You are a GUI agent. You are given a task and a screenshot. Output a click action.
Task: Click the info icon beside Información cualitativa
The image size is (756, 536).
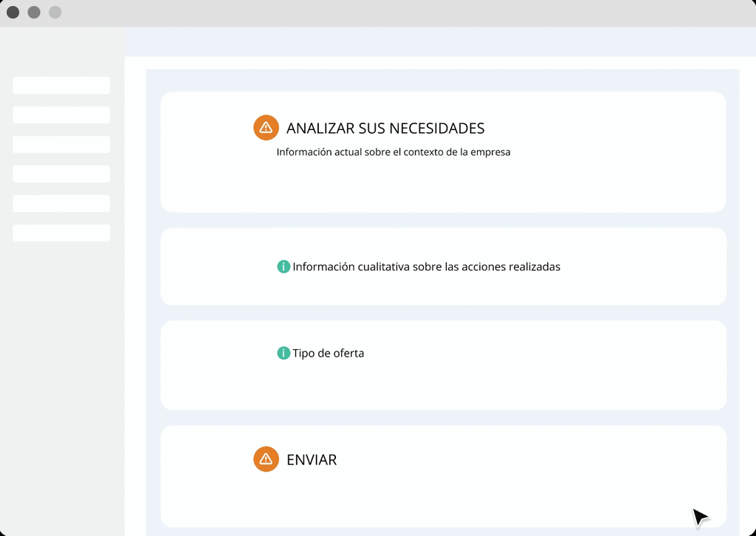point(283,266)
